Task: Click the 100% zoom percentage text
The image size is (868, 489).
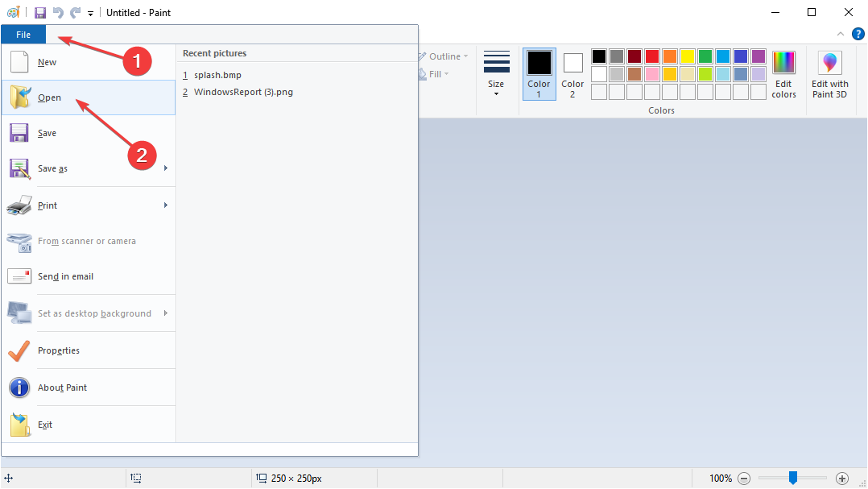Action: pyautogui.click(x=721, y=479)
